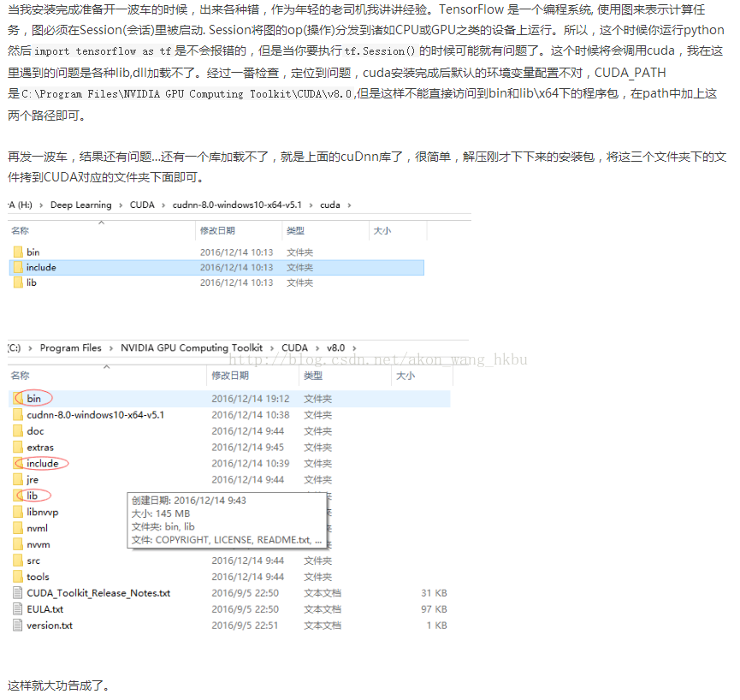Click the src folder icon
The image size is (740, 700).
[18, 561]
